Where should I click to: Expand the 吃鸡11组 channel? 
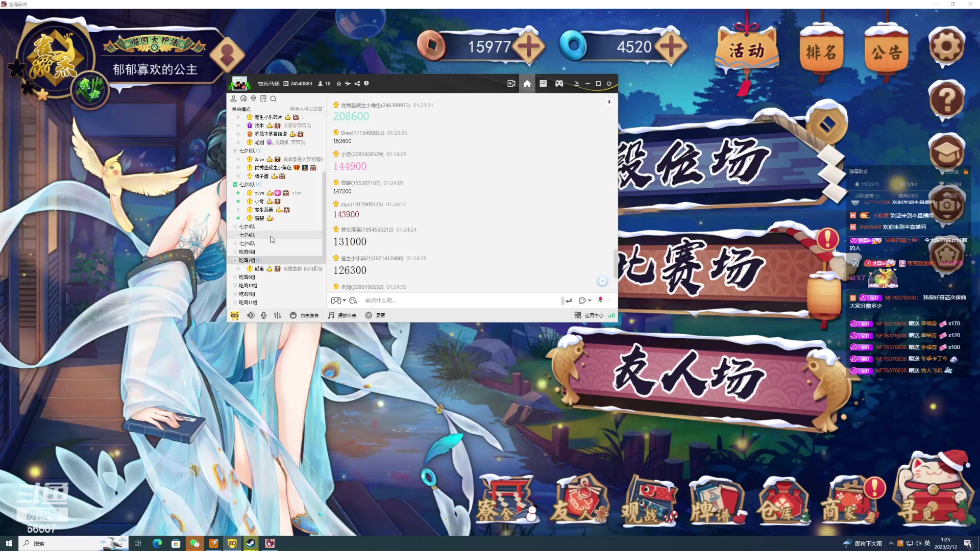point(235,303)
